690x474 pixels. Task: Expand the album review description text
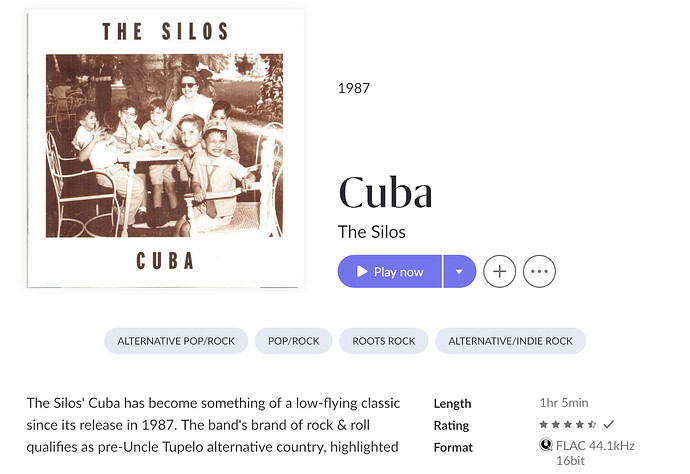(x=213, y=425)
